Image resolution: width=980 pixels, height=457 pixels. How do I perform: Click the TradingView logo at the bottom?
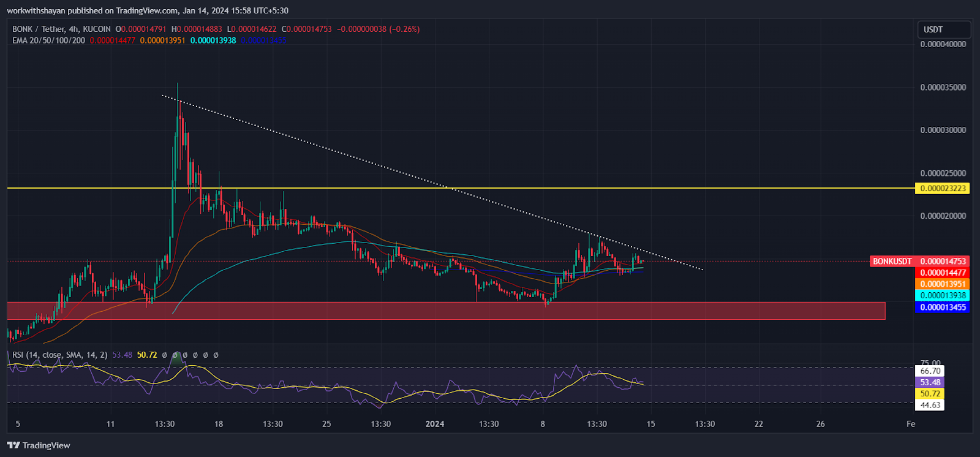39,445
